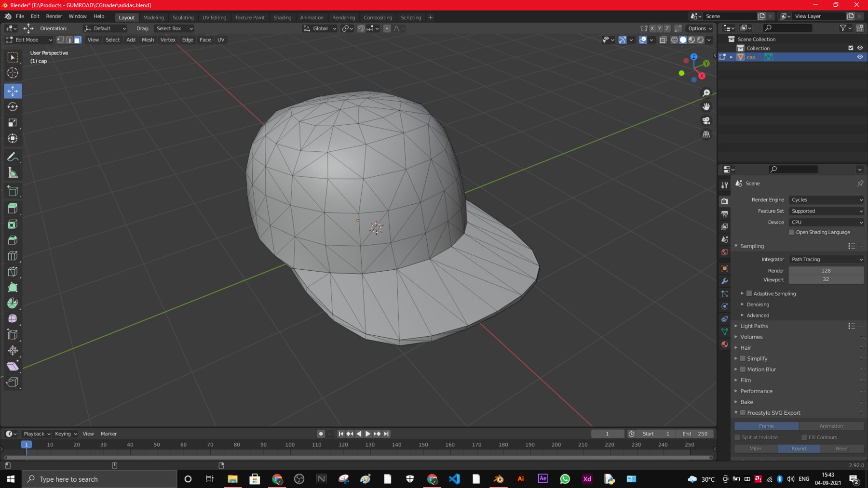This screenshot has height=488, width=868.
Task: Enable Adaptive Sampling
Action: 749,293
